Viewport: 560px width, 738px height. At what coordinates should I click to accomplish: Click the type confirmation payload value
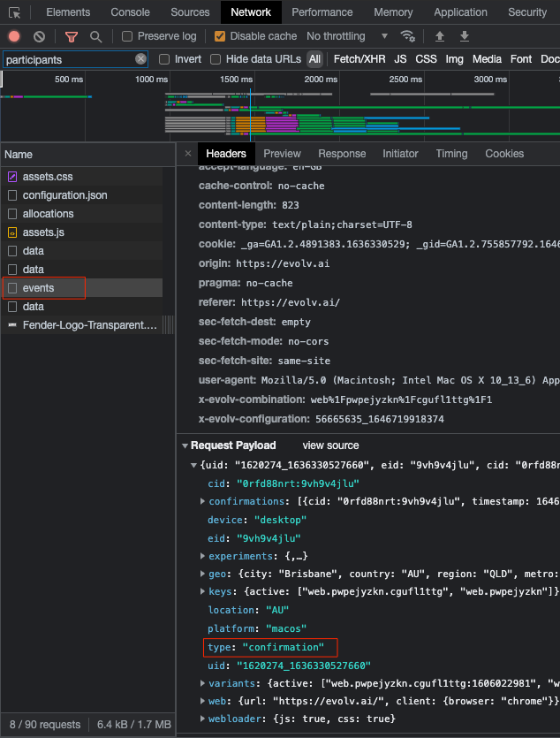coord(283,648)
